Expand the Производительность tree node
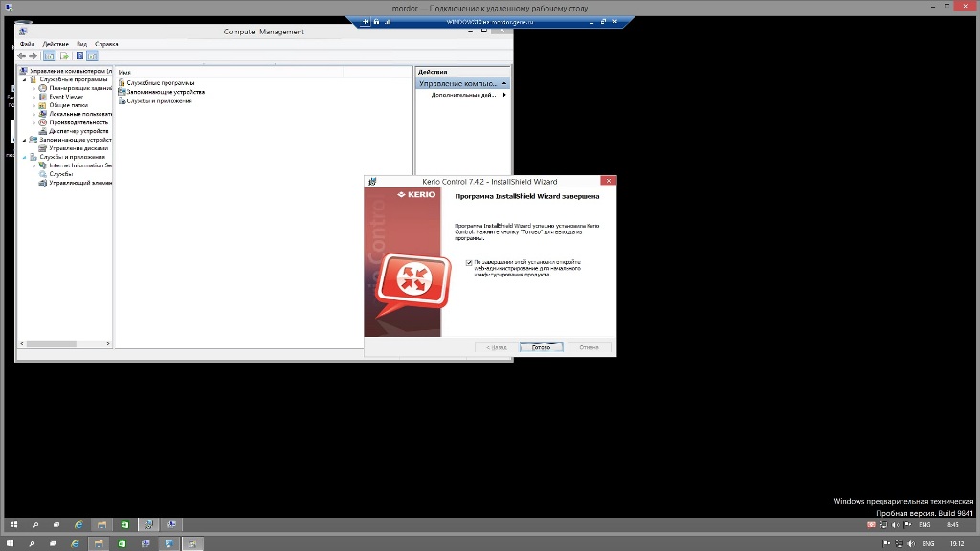 (x=33, y=122)
